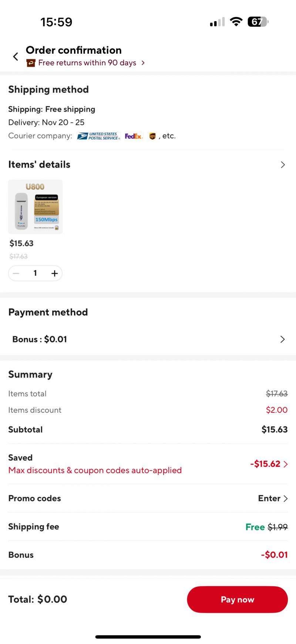
Task: Tap the FedEx courier logo
Action: pos(133,136)
